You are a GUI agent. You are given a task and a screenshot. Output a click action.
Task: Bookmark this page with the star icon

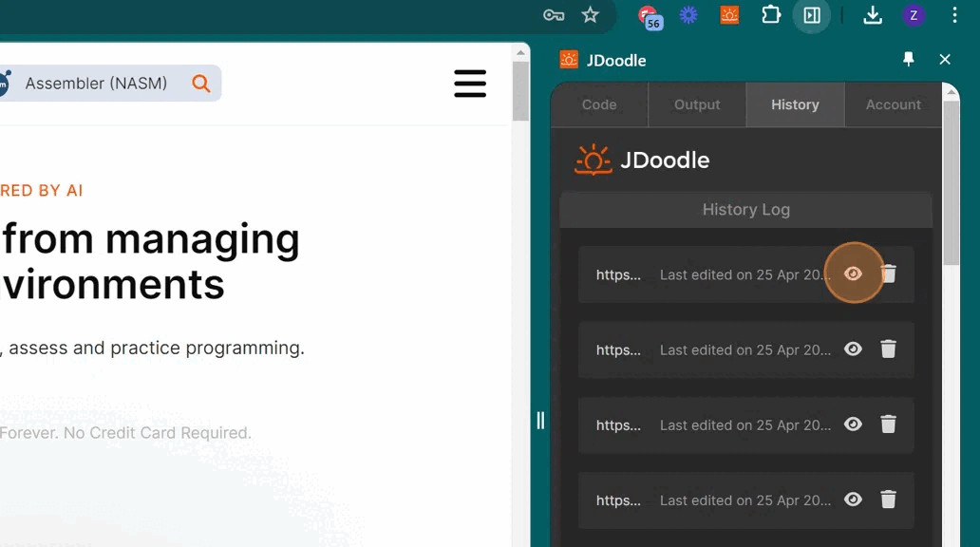[x=591, y=15]
